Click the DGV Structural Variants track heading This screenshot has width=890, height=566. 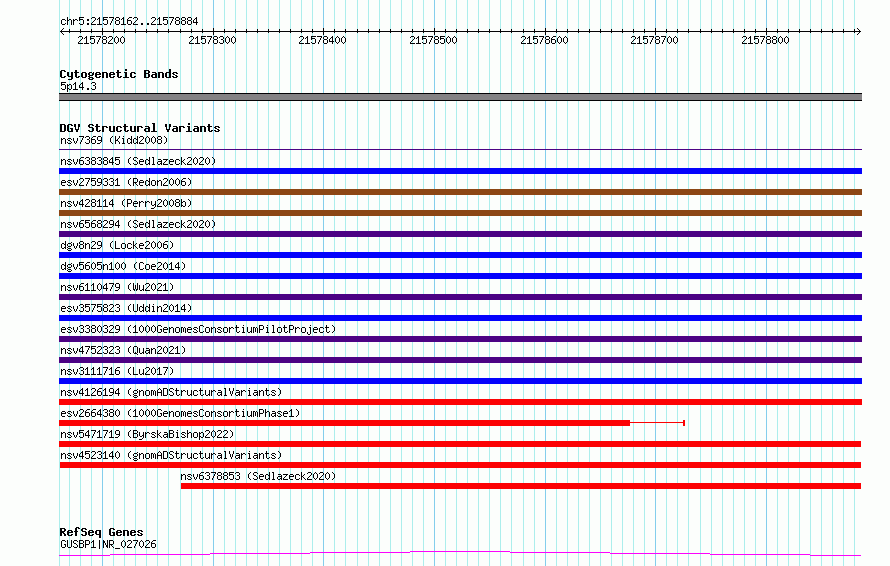point(140,128)
